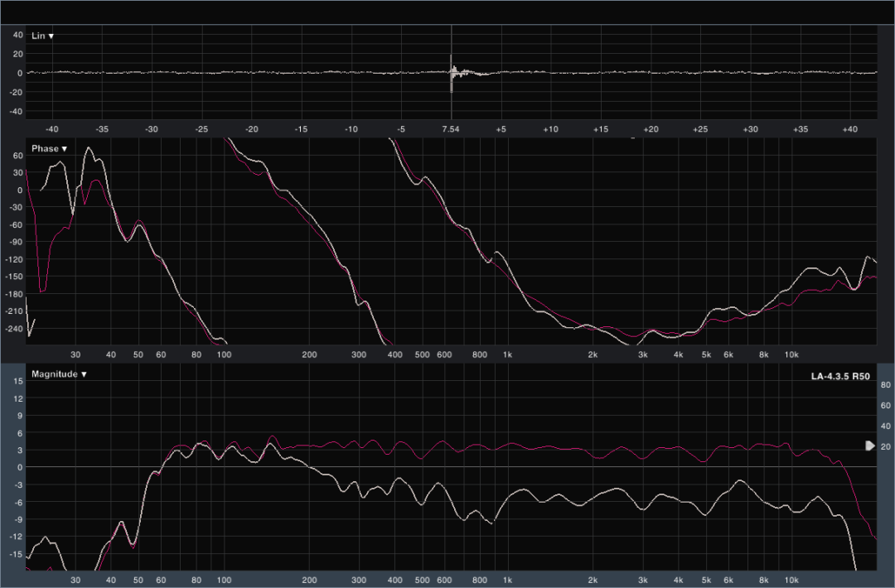Click the -90 phase axis label
Viewport: 895px width, 588px height.
[x=16, y=243]
